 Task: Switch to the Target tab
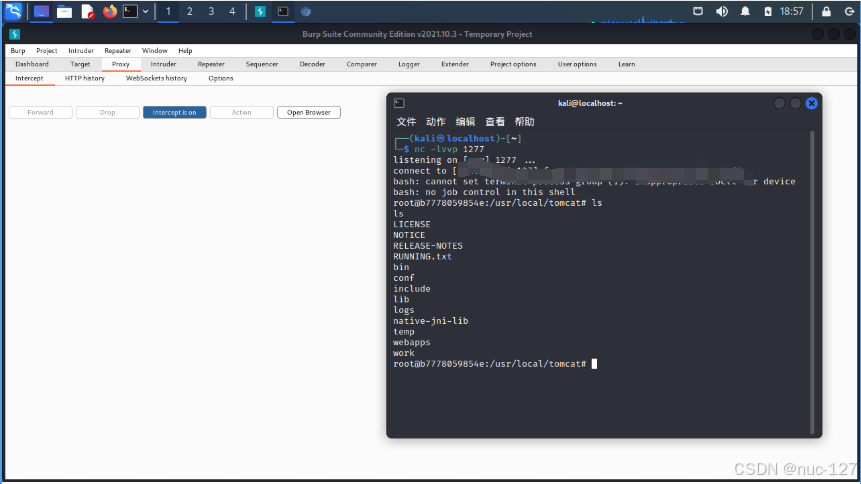[x=80, y=64]
